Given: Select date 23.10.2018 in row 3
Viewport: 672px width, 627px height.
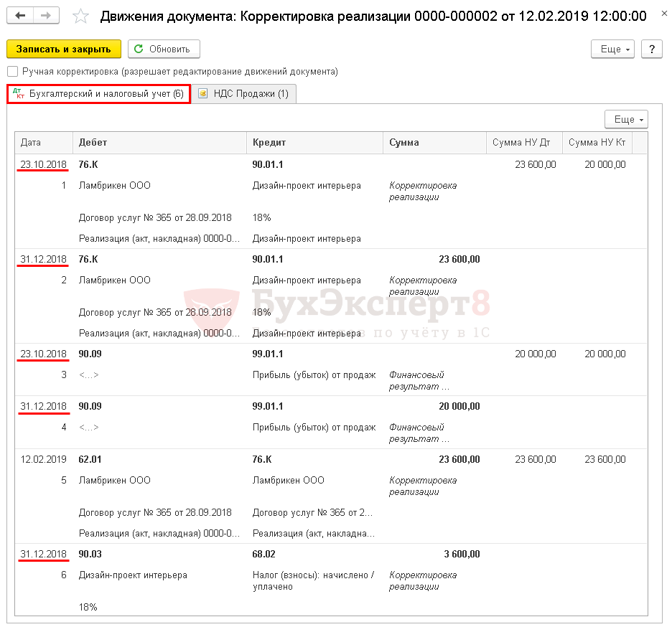Looking at the screenshot, I should [43, 354].
